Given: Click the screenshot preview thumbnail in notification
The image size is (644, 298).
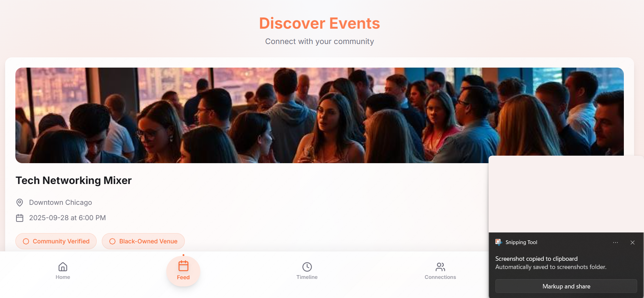Looking at the screenshot, I should (x=566, y=194).
